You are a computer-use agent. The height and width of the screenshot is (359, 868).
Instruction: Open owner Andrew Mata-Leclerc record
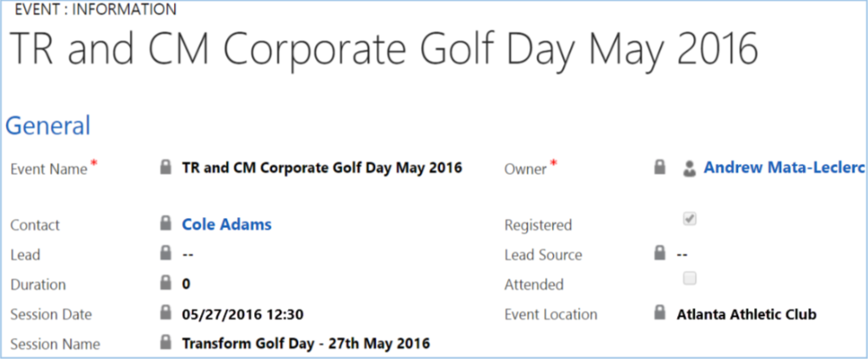(784, 167)
